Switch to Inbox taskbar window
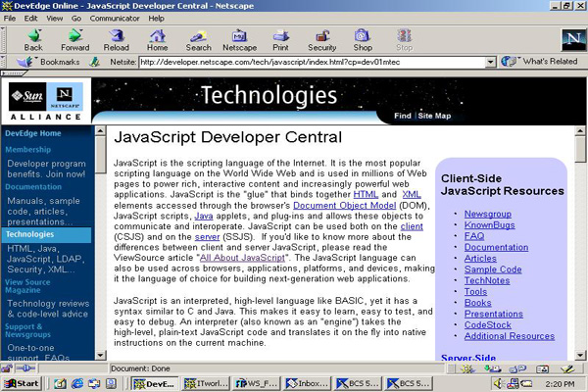 (x=307, y=383)
